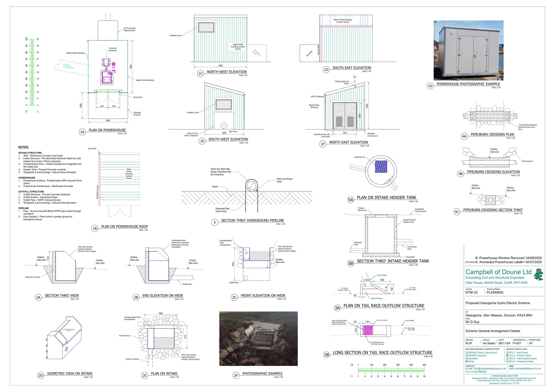
Task: Check the BS5950 Industrial box
Action: point(467,355)
